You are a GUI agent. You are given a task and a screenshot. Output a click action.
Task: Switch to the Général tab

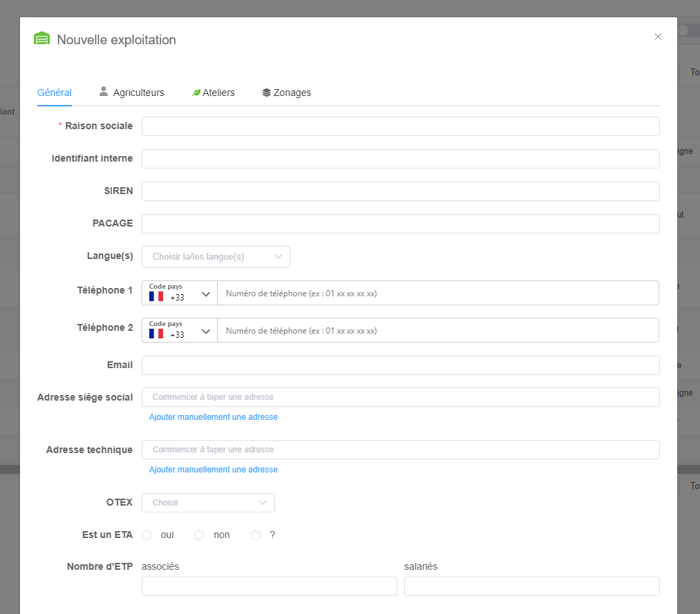pos(55,93)
